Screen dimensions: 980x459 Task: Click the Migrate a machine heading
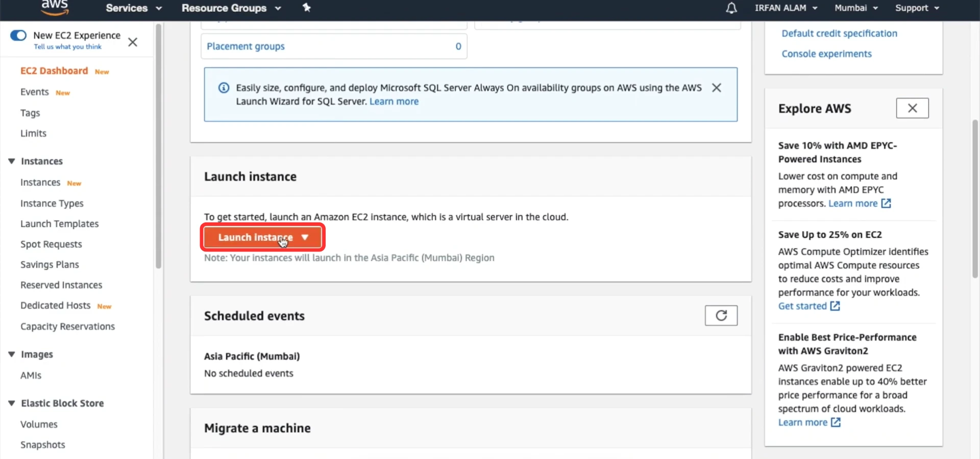tap(257, 428)
